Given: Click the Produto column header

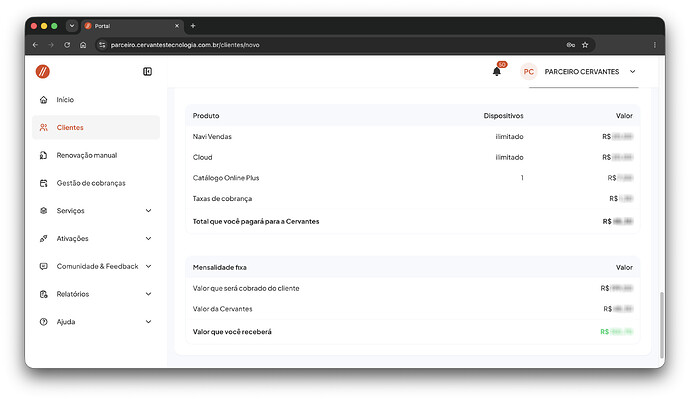Looking at the screenshot, I should tap(206, 116).
